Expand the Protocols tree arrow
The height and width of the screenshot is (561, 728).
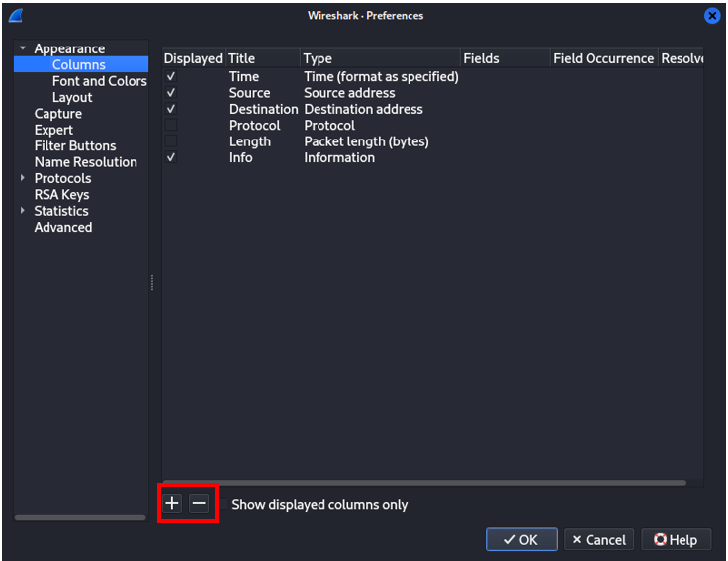pyautogui.click(x=23, y=178)
